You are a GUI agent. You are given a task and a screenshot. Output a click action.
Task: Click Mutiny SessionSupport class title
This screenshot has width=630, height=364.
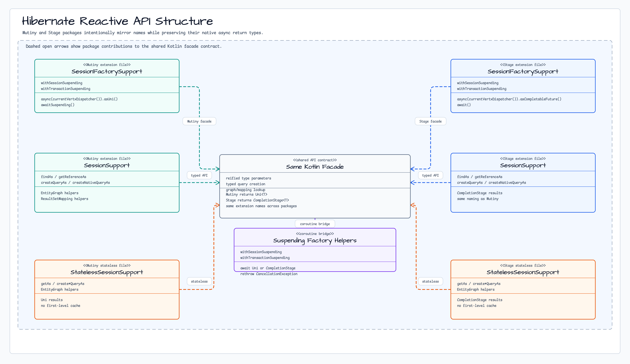(107, 165)
